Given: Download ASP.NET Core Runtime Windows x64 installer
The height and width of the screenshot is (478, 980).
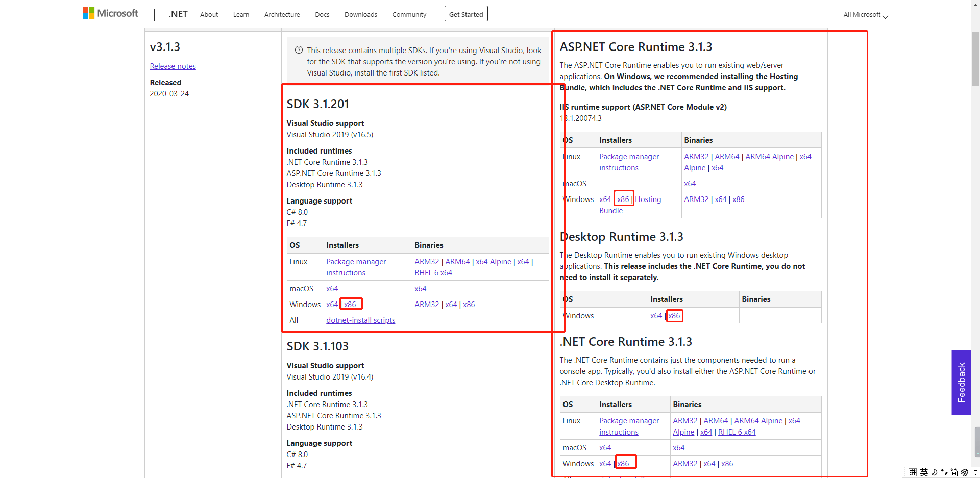Looking at the screenshot, I should [605, 199].
